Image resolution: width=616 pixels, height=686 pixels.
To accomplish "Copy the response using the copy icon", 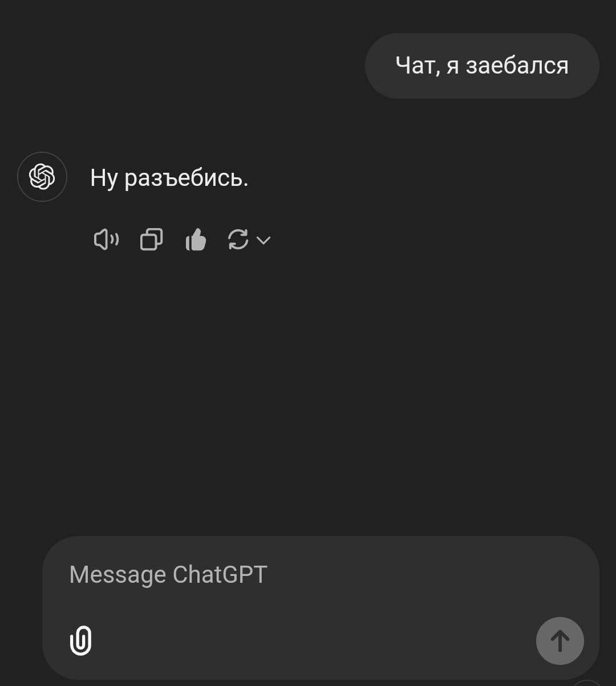I will (x=151, y=240).
